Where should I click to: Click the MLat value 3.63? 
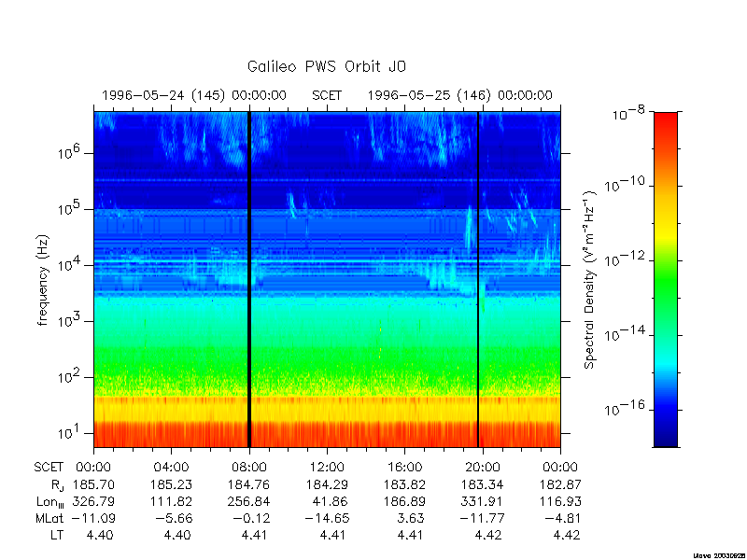411,518
